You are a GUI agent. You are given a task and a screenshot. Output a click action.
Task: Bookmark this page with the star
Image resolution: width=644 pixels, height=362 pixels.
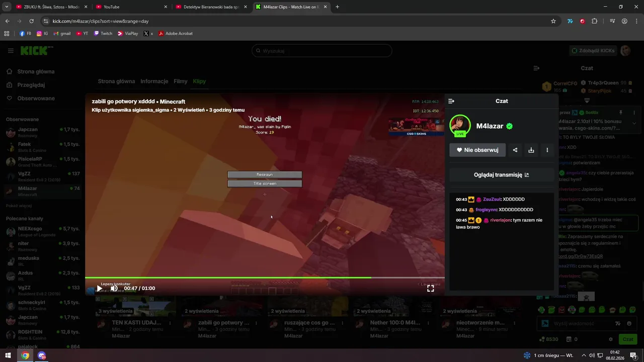click(553, 21)
